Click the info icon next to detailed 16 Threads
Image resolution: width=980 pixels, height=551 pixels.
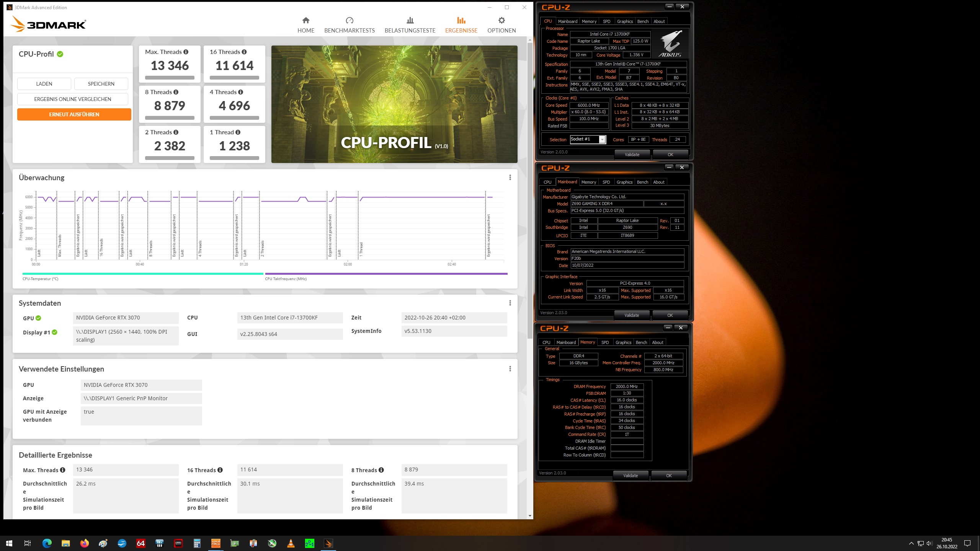pyautogui.click(x=220, y=470)
